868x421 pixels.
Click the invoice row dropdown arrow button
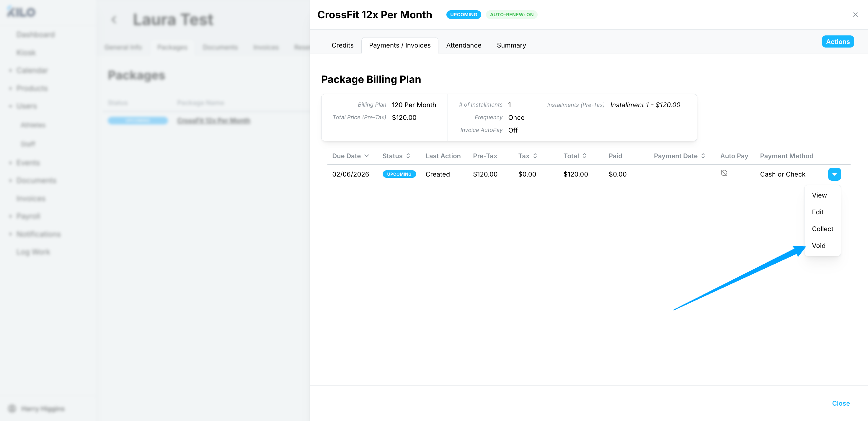pyautogui.click(x=834, y=174)
